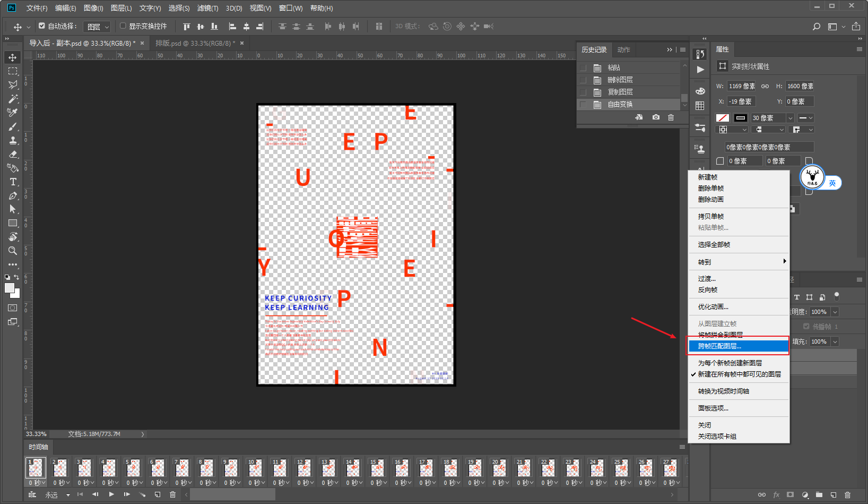Screen dimensions: 868x504
Task: Click the foreground color swatch
Action: [10, 288]
